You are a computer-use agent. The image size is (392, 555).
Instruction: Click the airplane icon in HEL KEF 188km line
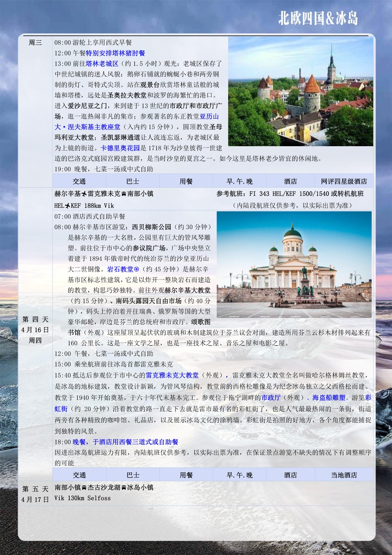[x=67, y=206]
